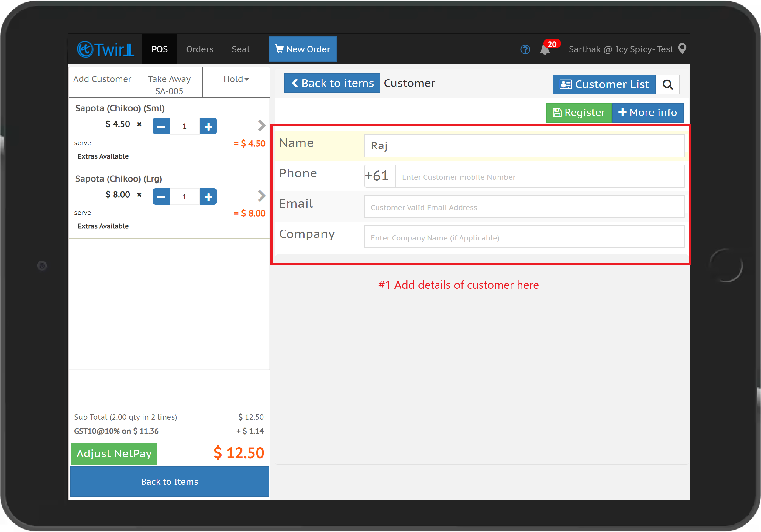761x532 pixels.
Task: Expand details for Sapota (Chikoo) (Sml)
Action: coord(261,125)
